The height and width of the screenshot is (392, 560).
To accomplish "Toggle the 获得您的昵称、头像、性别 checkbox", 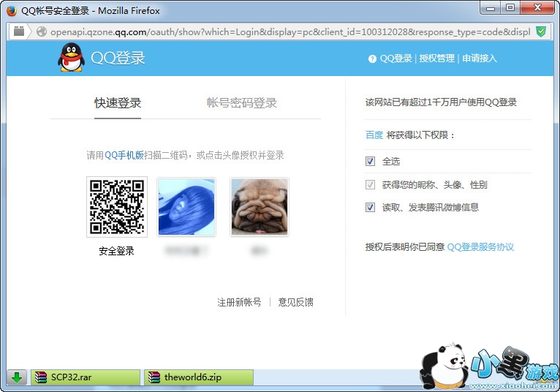I will pos(371,185).
